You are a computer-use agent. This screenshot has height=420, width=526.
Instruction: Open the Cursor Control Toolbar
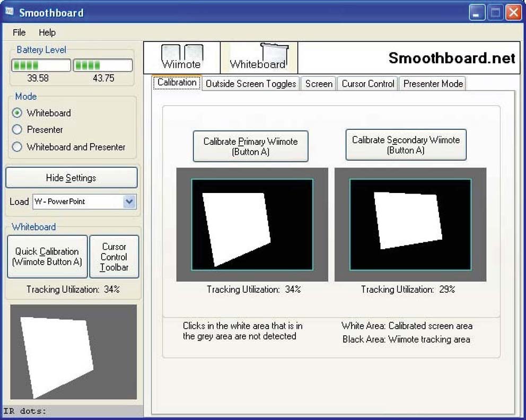pyautogui.click(x=114, y=257)
